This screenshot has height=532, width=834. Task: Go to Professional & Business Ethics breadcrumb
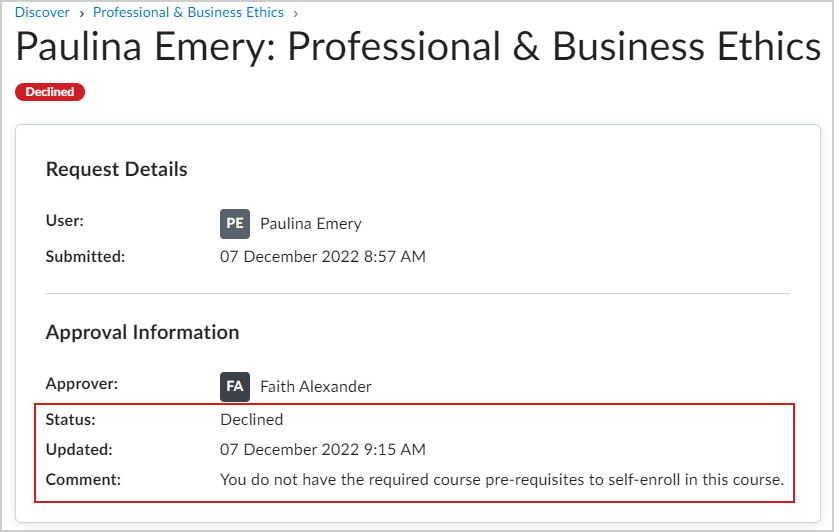coord(188,13)
